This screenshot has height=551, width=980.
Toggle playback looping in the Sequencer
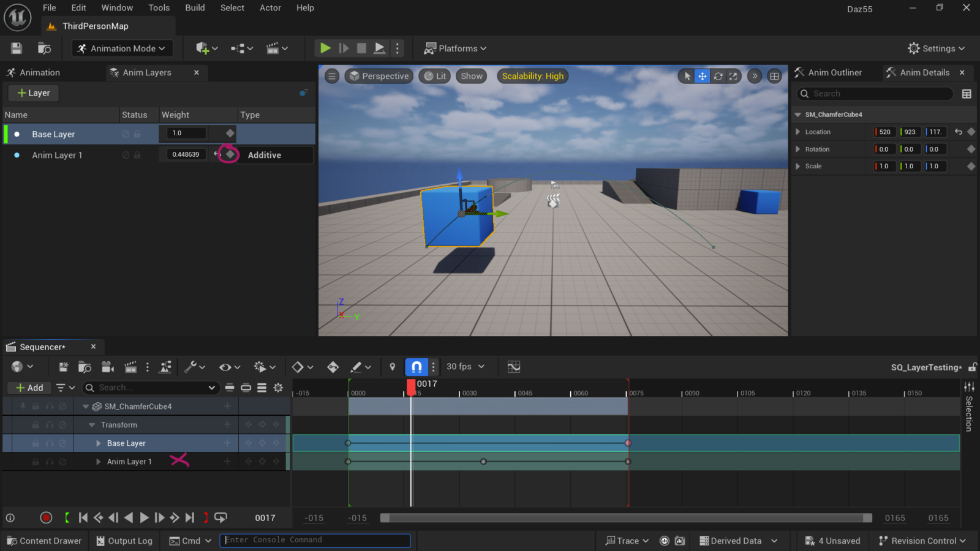[x=221, y=518]
